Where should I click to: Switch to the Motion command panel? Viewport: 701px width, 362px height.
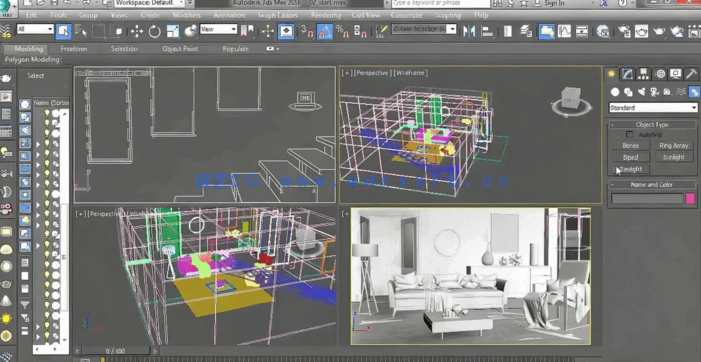pos(660,74)
